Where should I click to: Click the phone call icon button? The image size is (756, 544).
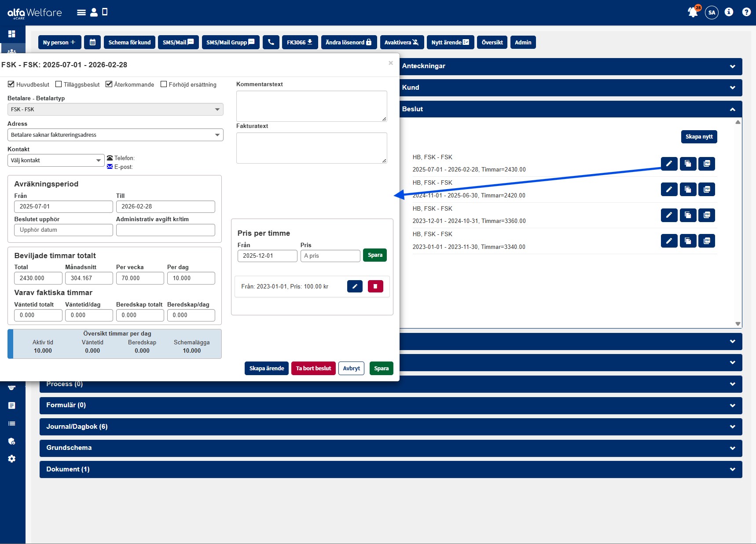coord(271,42)
